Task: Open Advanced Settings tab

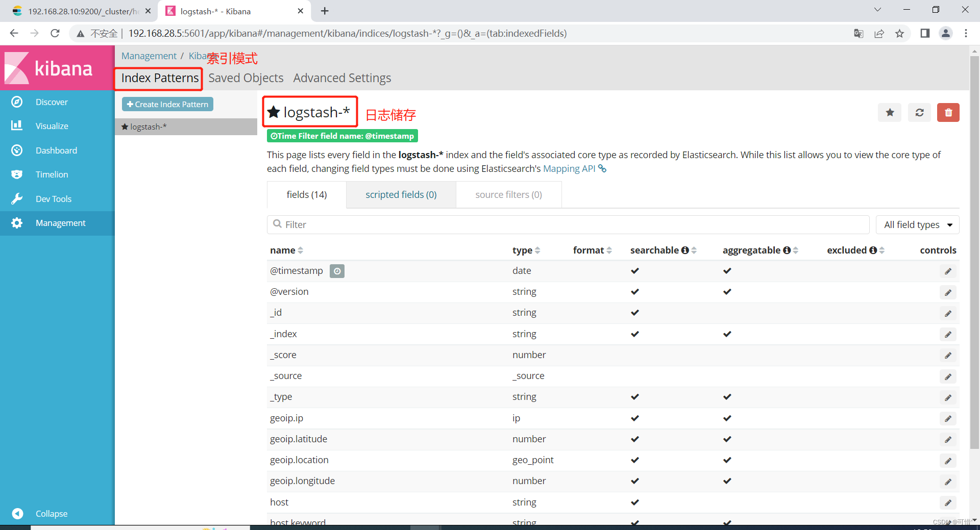Action: [342, 78]
